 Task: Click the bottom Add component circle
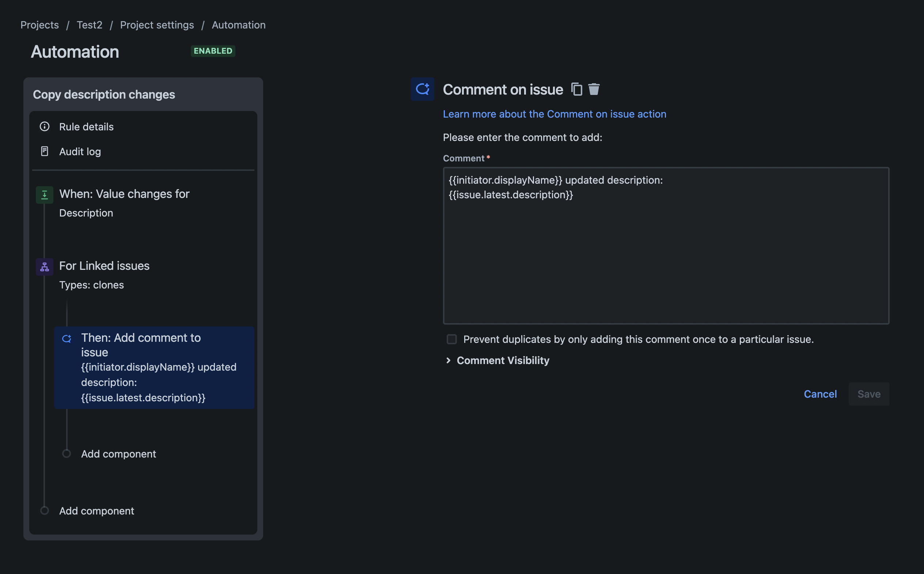(45, 510)
